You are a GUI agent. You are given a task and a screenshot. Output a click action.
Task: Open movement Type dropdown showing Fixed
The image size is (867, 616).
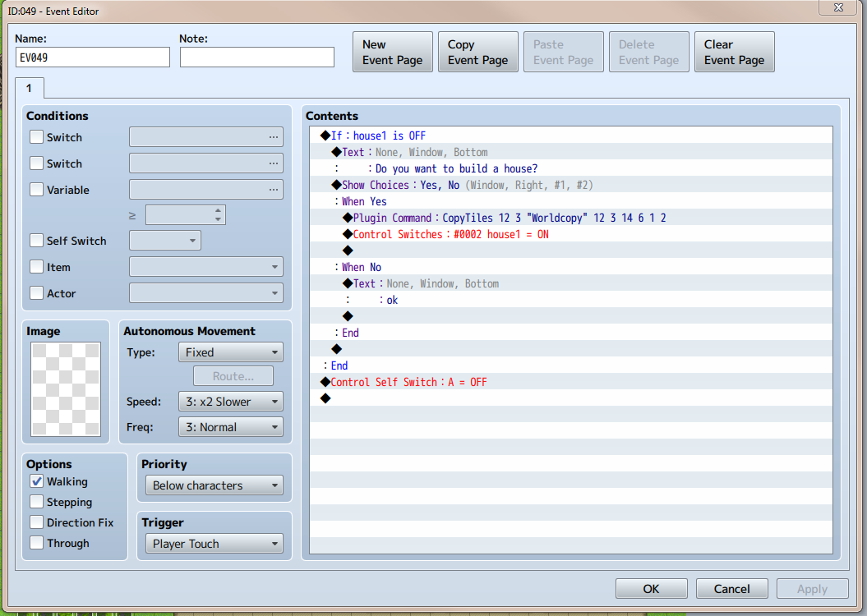tap(231, 352)
